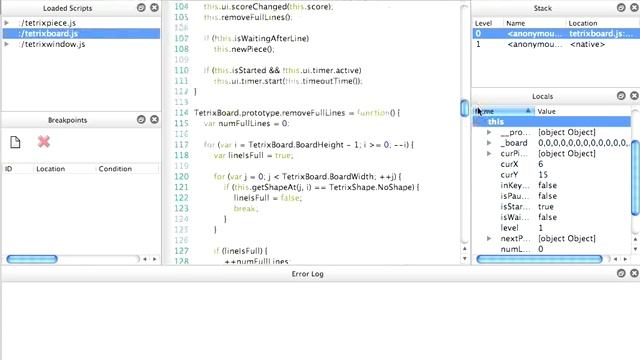This screenshot has width=640, height=360.
Task: Expand the _board local variable
Action: point(489,143)
